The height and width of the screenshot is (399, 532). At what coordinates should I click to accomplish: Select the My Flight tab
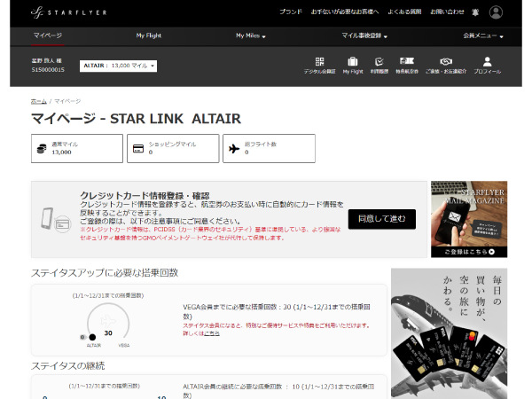149,35
